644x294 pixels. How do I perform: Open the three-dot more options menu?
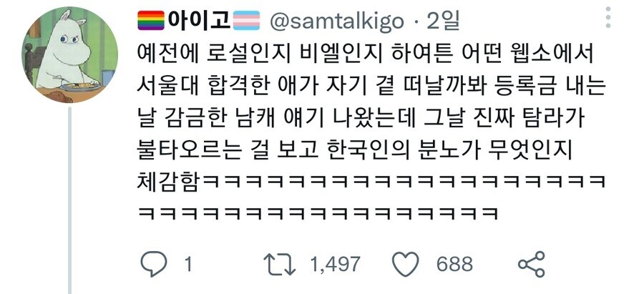click(608, 17)
